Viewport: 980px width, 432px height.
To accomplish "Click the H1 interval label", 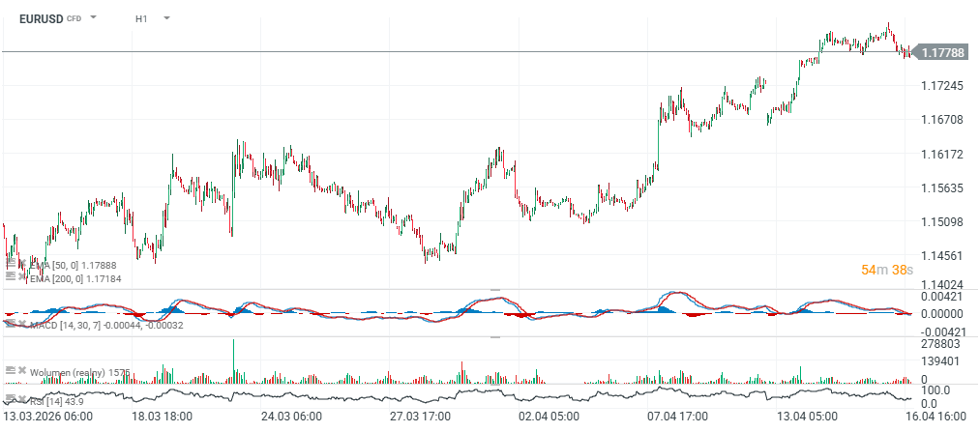I will (x=142, y=18).
